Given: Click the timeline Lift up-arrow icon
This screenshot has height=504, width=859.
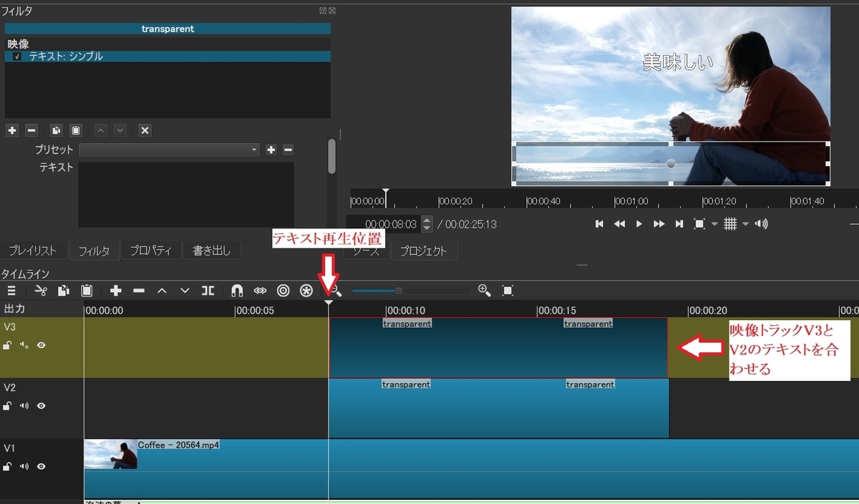Looking at the screenshot, I should click(162, 291).
